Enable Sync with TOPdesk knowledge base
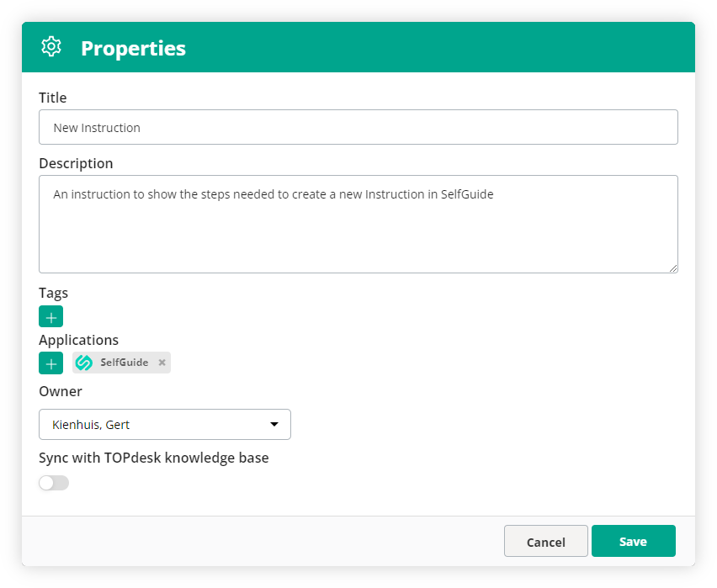This screenshot has width=717, height=588. [53, 482]
